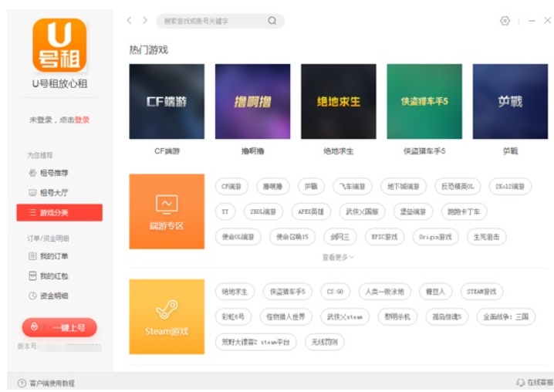554x392 pixels.
Task: Expand 查看更多 under 端游专区
Action: coord(338,257)
